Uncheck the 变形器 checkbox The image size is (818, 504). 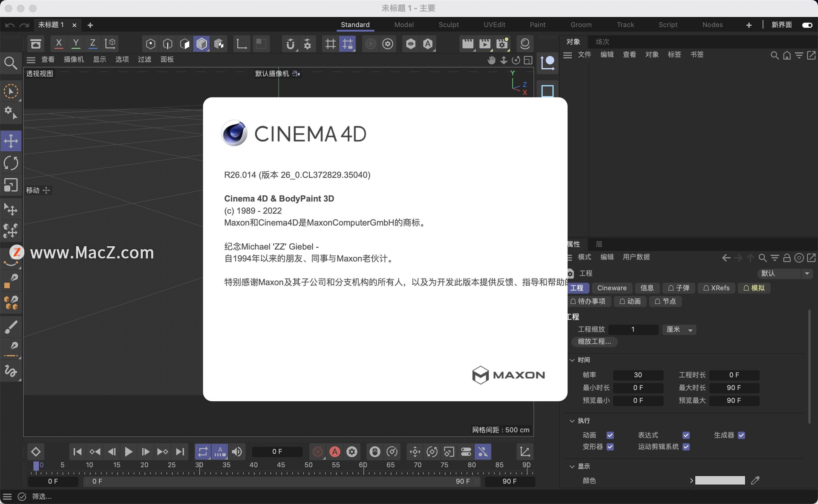(610, 446)
